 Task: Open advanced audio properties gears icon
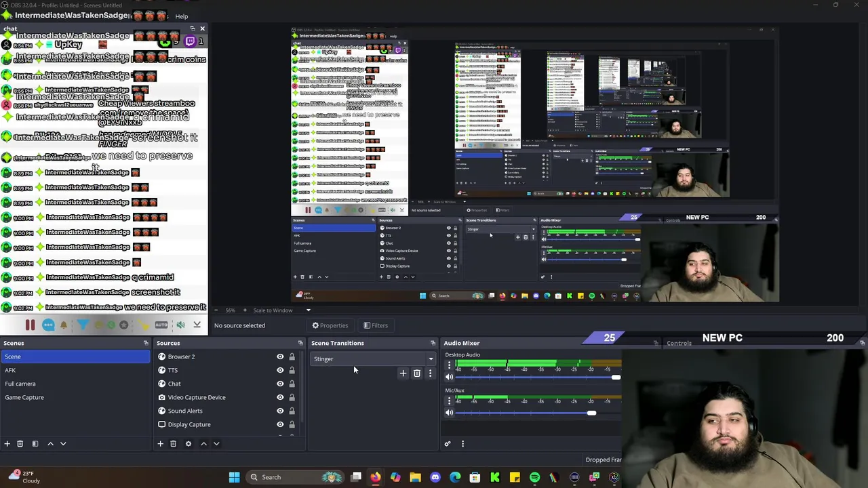(x=448, y=444)
